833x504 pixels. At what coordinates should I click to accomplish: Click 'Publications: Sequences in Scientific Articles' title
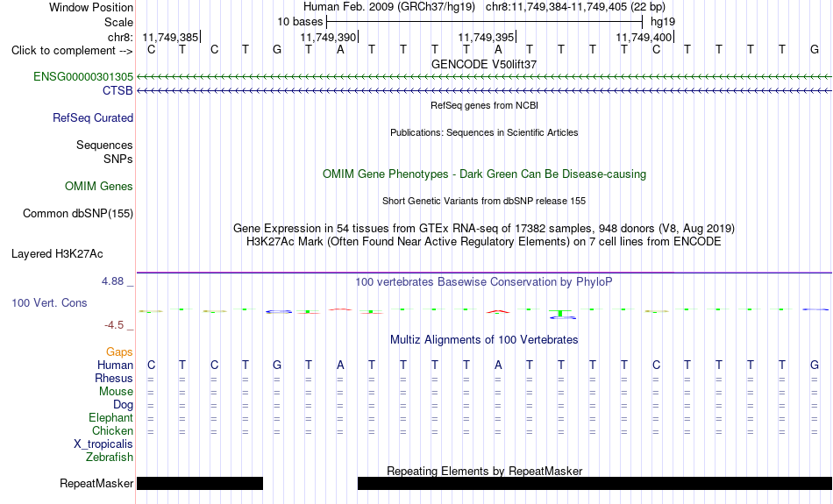(x=484, y=132)
